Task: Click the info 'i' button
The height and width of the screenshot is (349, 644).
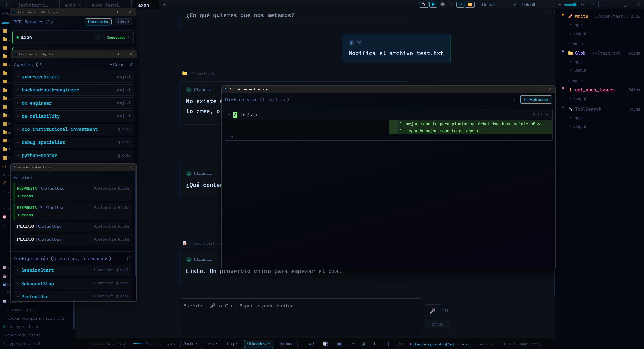Action: 602,5
